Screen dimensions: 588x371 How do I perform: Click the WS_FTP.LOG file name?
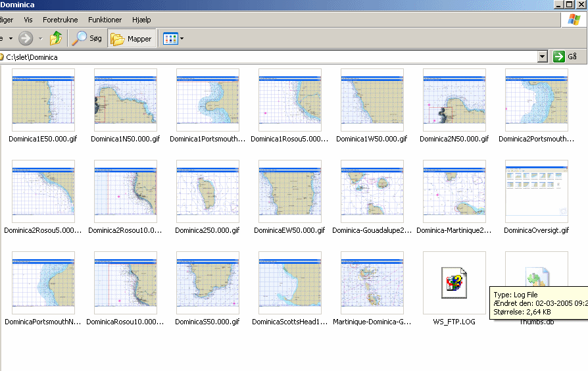click(x=454, y=322)
